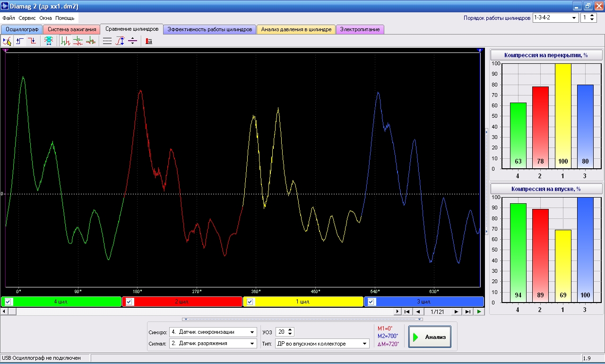Screen dimensions: 605x364
Task: Collapse the bottom settings panel handle
Action: point(302,319)
